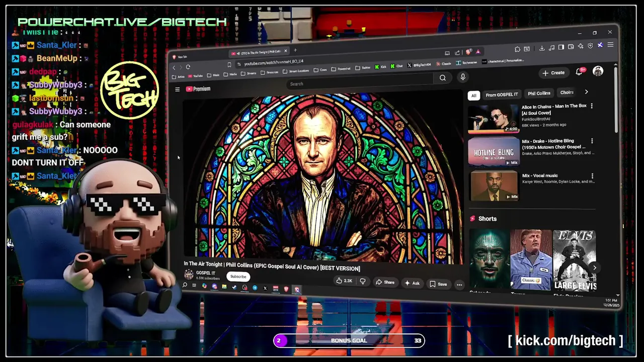Click the bookmark icon in address bar
The width and height of the screenshot is (644, 362).
pyautogui.click(x=229, y=65)
